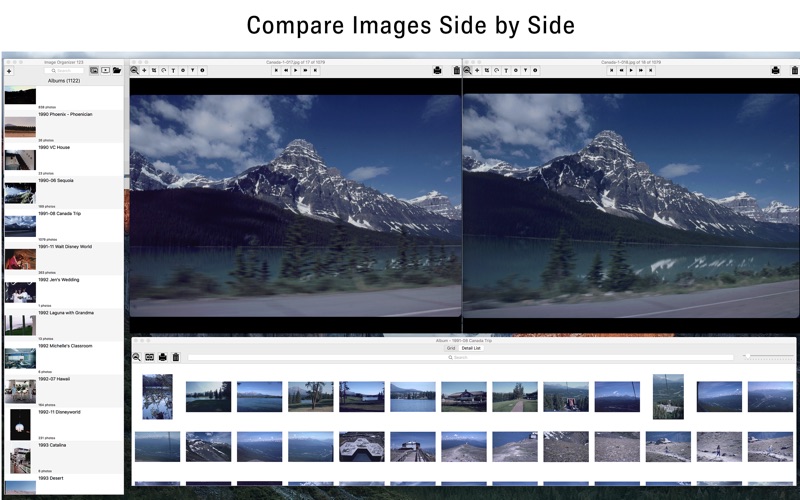Select the crop tool in Canada-1-018 viewer
This screenshot has width=800, height=500.
click(x=487, y=70)
